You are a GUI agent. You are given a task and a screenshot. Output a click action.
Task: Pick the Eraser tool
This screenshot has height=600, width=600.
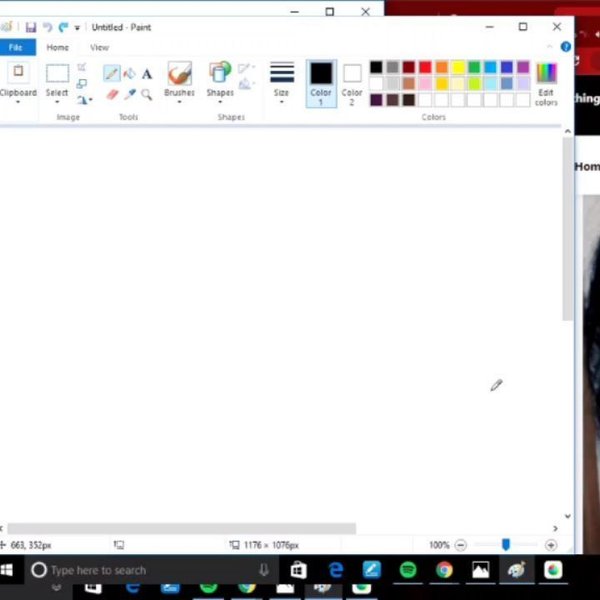(112, 94)
